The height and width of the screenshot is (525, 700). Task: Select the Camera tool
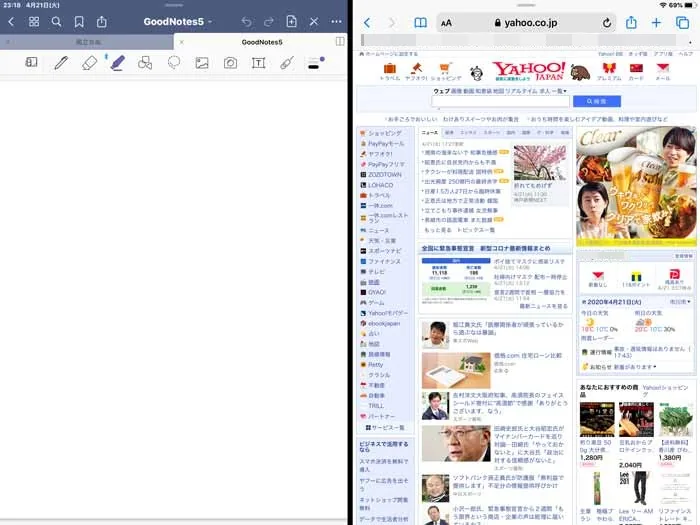click(x=230, y=62)
